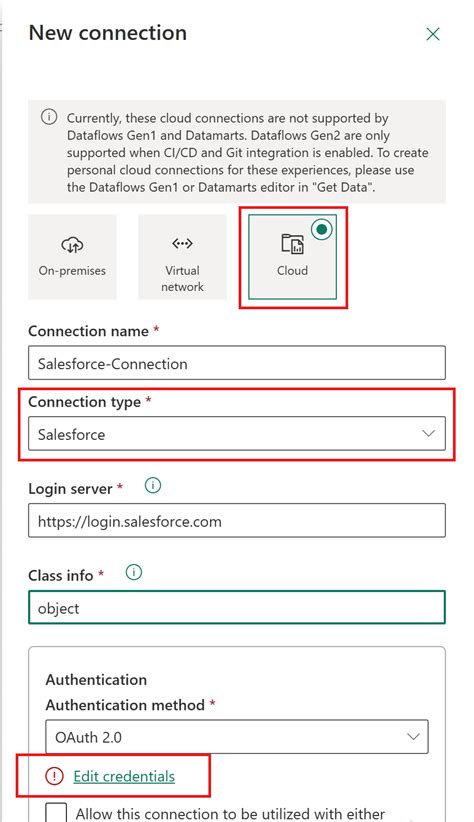Click the OAuth 2.0 authentication combo box

(237, 737)
